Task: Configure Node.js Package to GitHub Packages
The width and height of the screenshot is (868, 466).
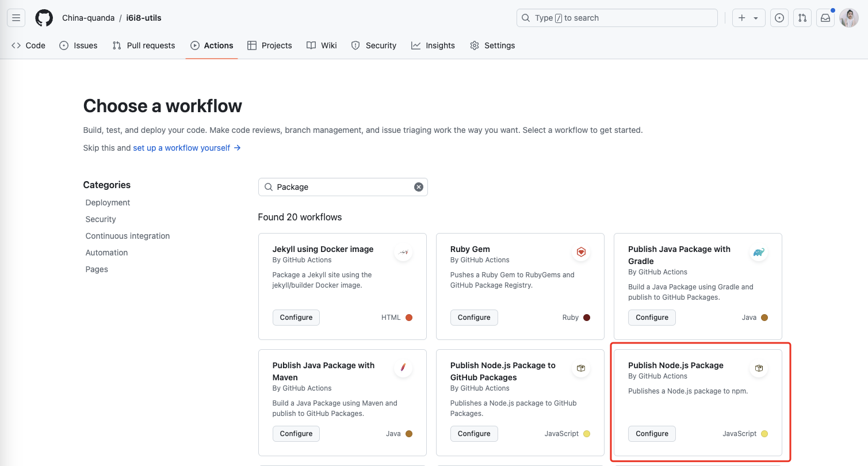Action: tap(474, 434)
